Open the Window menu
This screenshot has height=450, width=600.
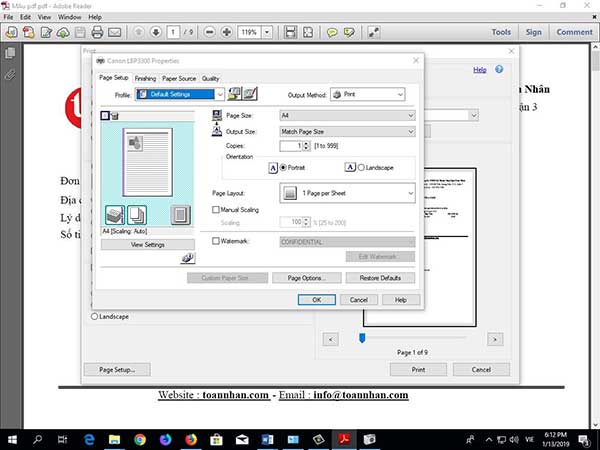[69, 17]
